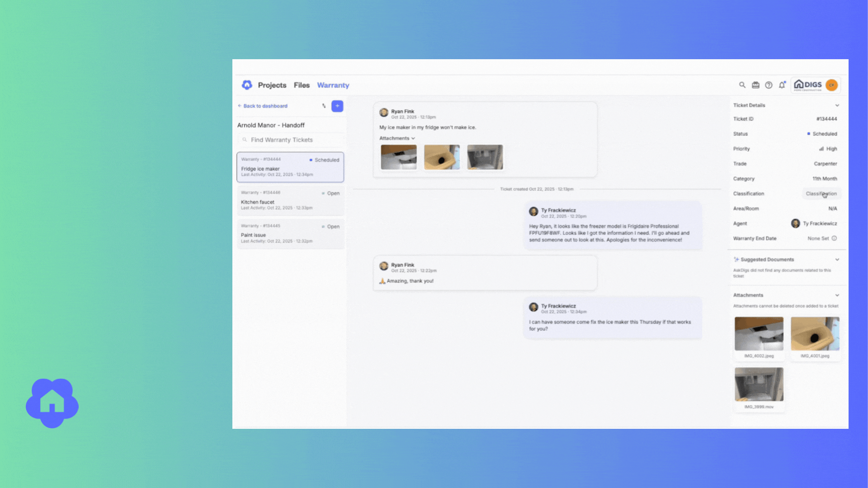Viewport: 868px width, 488px height.
Task: Click the blue plus new ticket button
Action: (337, 106)
